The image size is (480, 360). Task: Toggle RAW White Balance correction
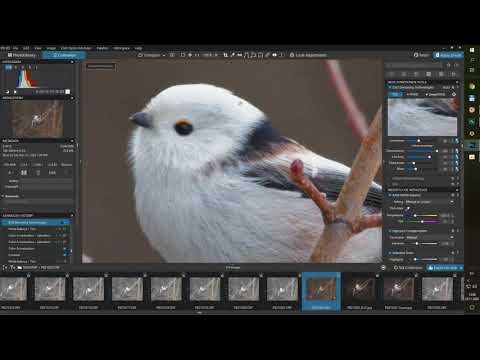click(389, 195)
